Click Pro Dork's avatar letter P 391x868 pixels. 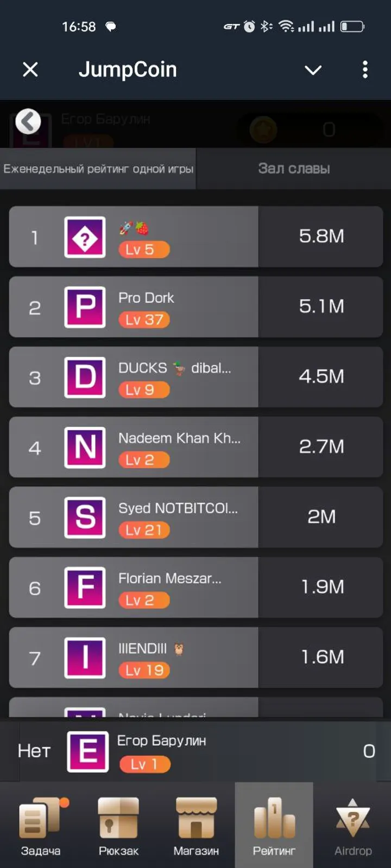click(84, 307)
